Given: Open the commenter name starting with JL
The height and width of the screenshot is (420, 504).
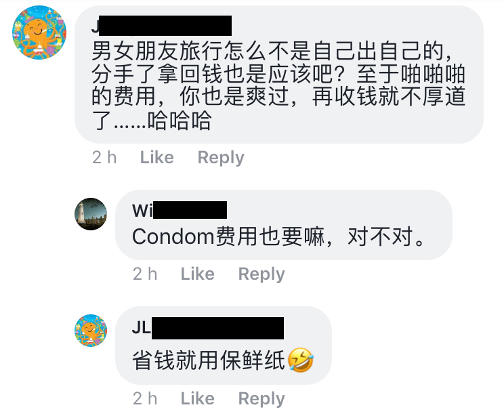Looking at the screenshot, I should point(208,328).
